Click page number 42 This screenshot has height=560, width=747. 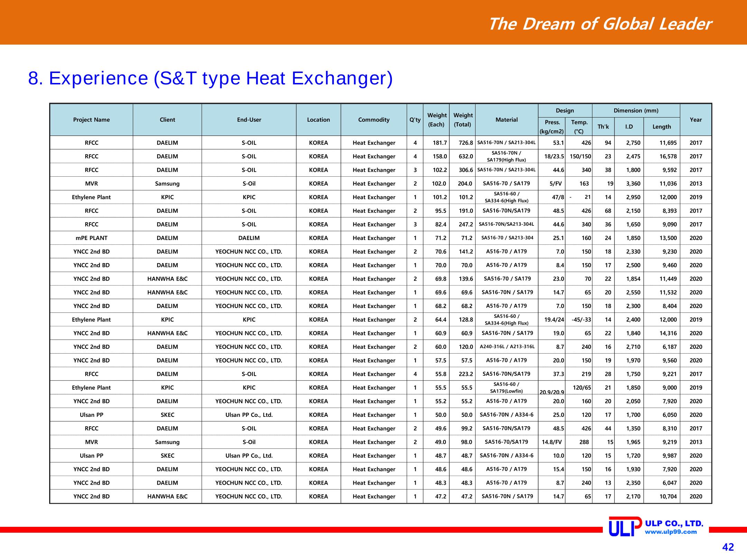(x=728, y=547)
